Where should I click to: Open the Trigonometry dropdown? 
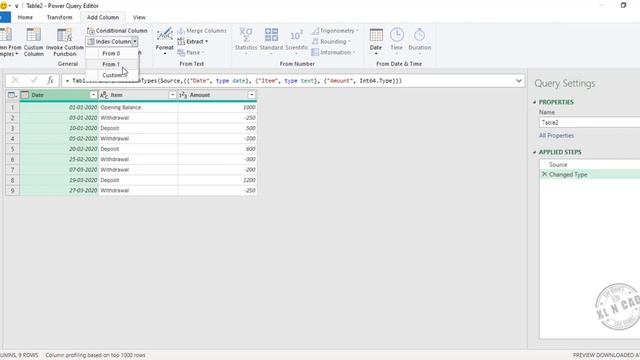pyautogui.click(x=335, y=31)
